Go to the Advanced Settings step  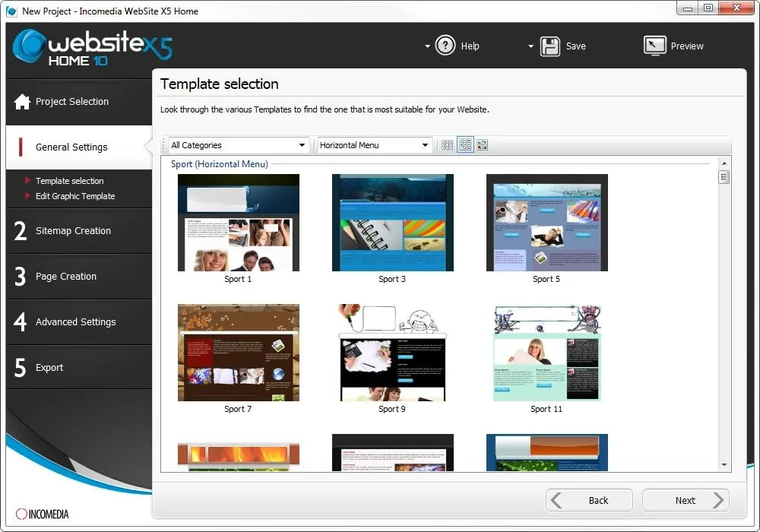[x=75, y=321]
